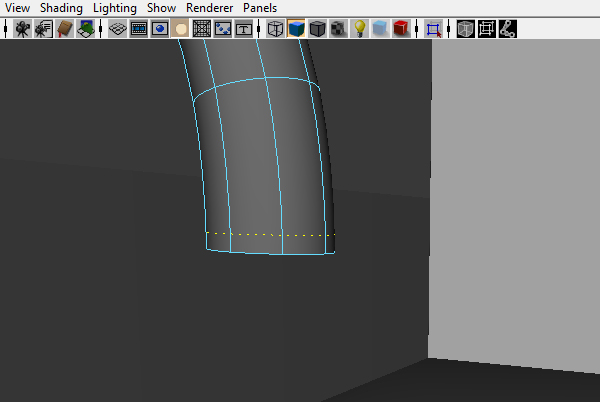Click the dark gray Default Material cube
The image size is (600, 402).
317,29
